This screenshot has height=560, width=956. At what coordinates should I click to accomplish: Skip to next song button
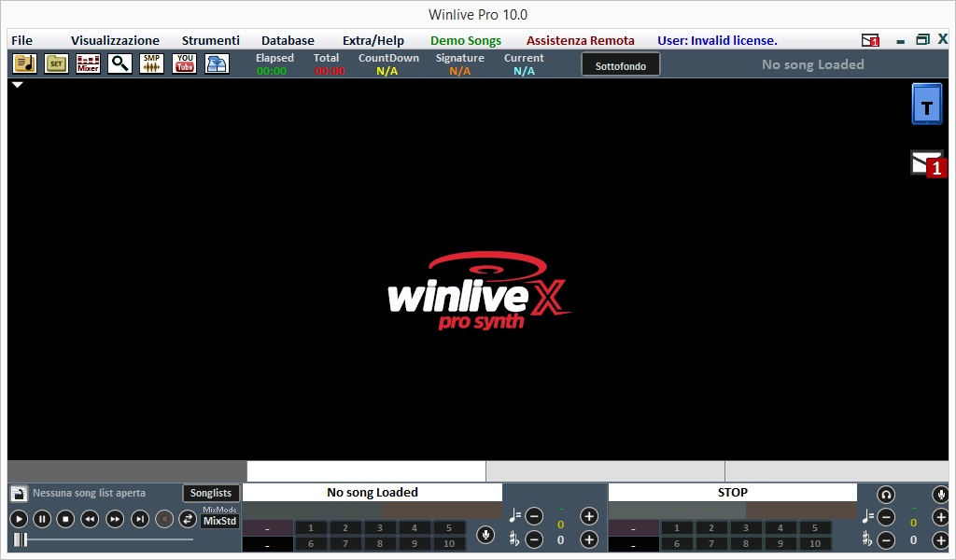pyautogui.click(x=140, y=519)
